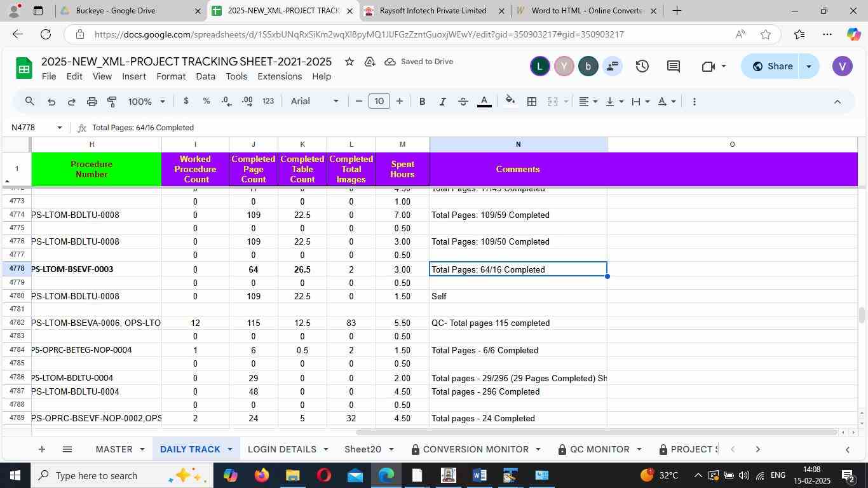Show additional collaborators icon
Image resolution: width=868 pixels, height=488 pixels.
613,66
